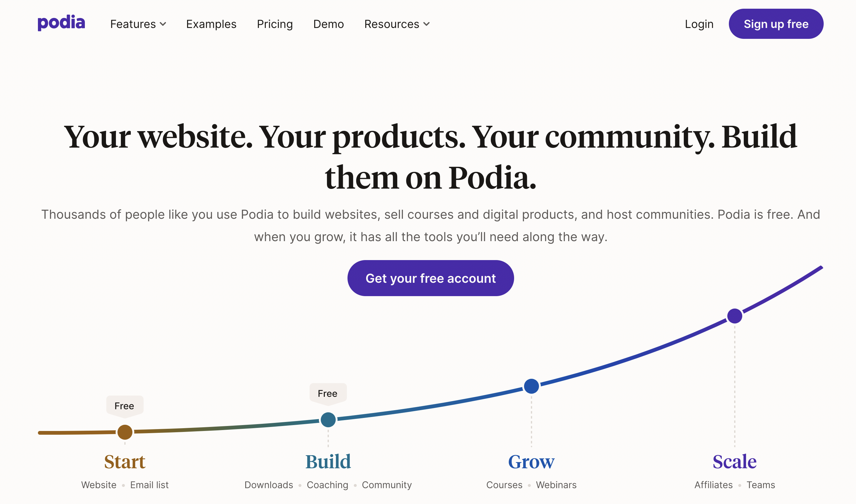Click the Podia logo
This screenshot has width=856, height=504.
point(61,23)
